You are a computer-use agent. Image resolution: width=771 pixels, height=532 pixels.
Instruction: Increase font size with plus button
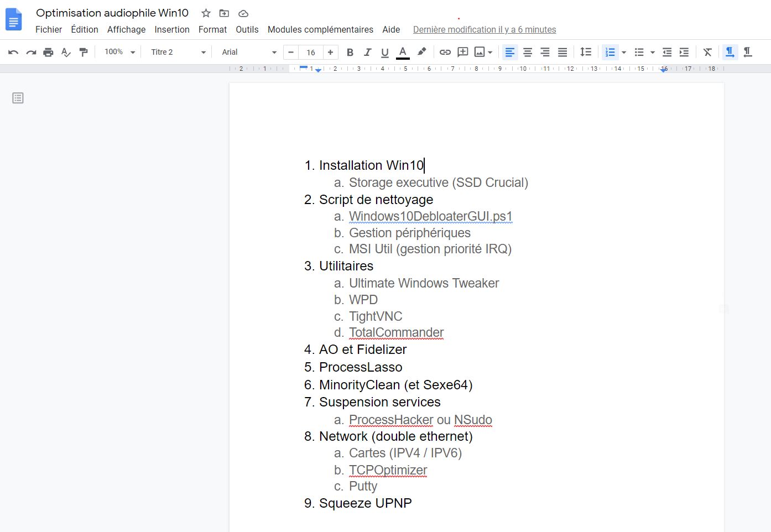click(x=330, y=52)
